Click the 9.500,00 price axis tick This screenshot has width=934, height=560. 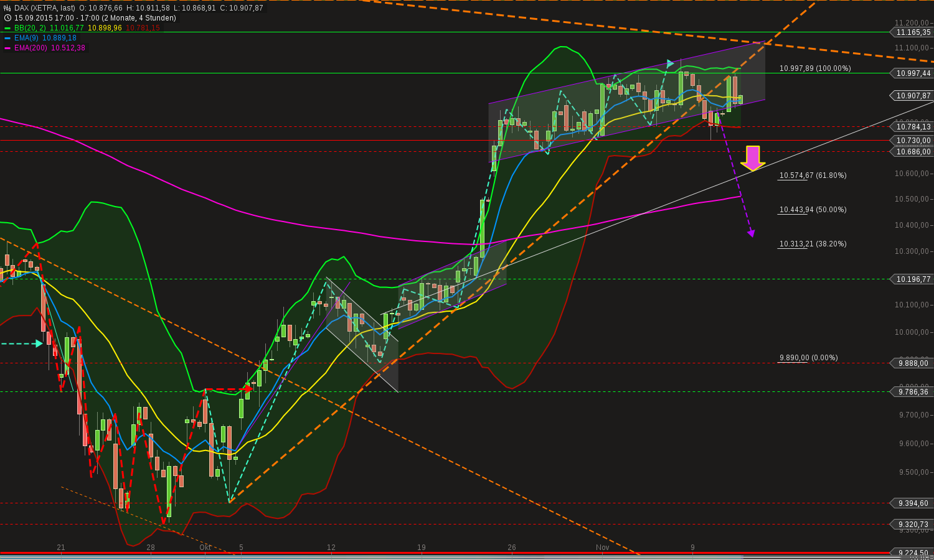pyautogui.click(x=913, y=472)
